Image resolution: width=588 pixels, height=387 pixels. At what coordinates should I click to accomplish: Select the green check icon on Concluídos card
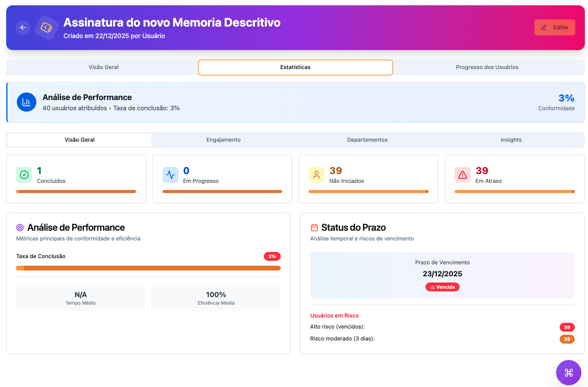pyautogui.click(x=24, y=175)
